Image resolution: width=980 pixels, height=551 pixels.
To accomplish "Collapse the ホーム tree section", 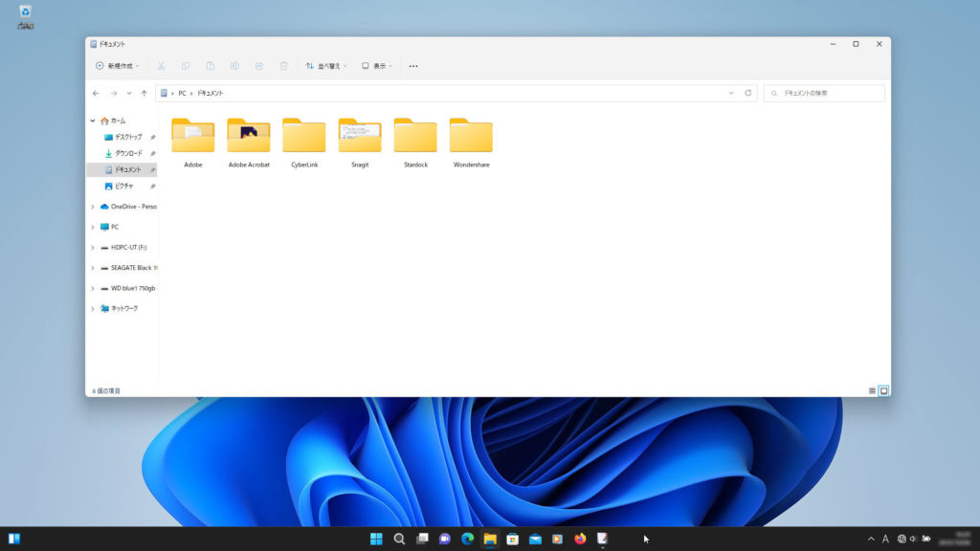I will click(93, 121).
